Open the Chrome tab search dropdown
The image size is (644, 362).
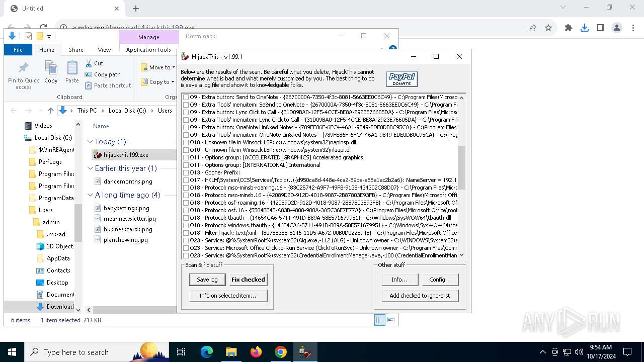click(563, 8)
